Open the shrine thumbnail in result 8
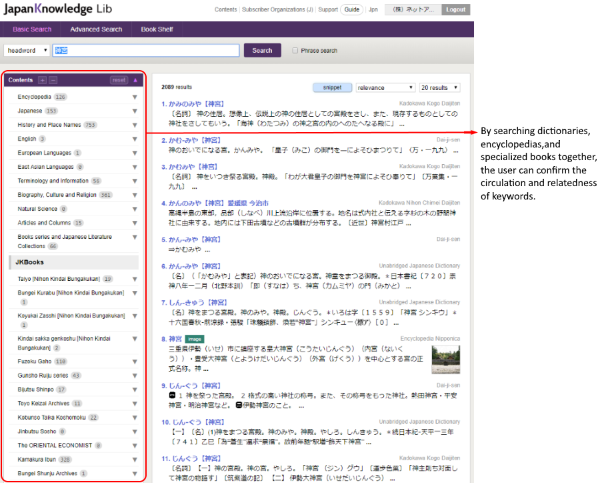Image resolution: width=600 pixels, height=483 pixels. tap(447, 360)
